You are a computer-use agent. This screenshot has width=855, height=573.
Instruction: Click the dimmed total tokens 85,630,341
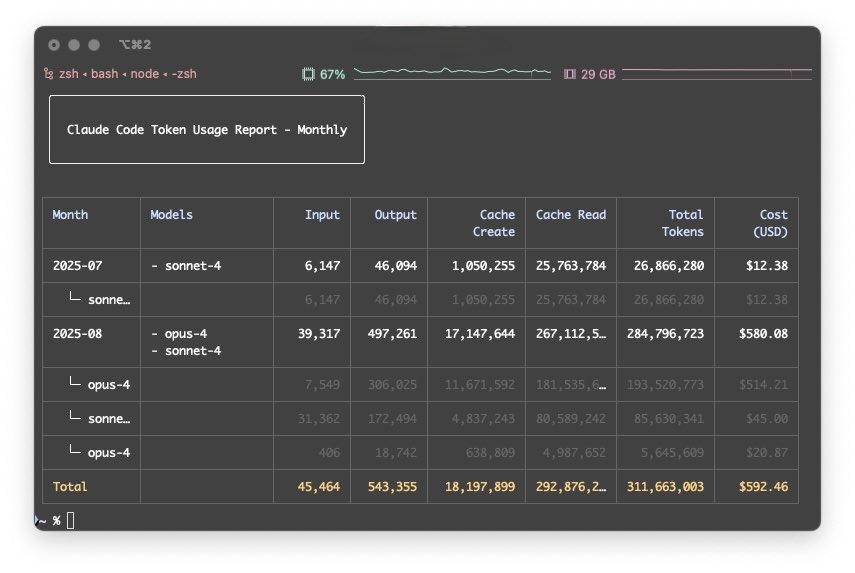coord(669,419)
